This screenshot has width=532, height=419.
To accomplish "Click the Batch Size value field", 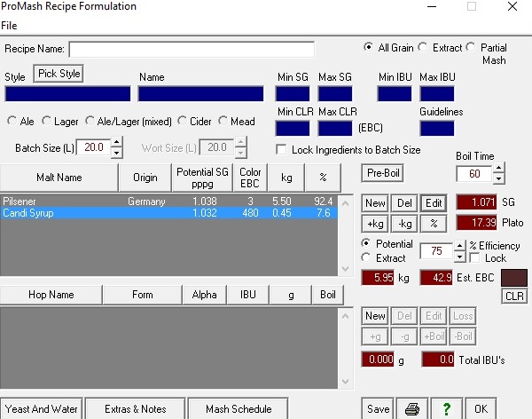I will [94, 147].
